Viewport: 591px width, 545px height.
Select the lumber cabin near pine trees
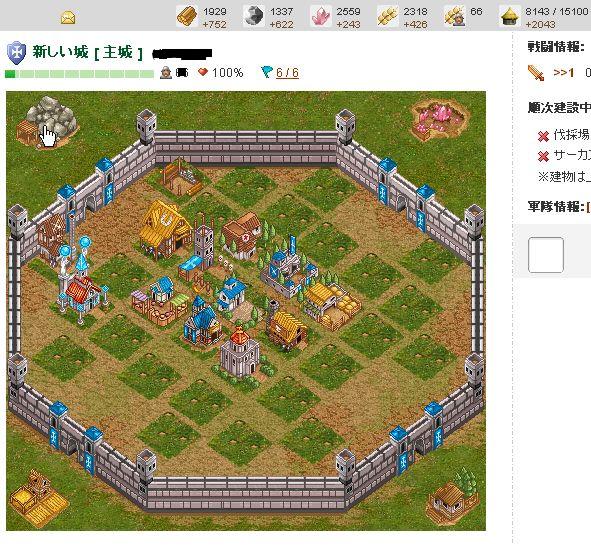click(454, 496)
